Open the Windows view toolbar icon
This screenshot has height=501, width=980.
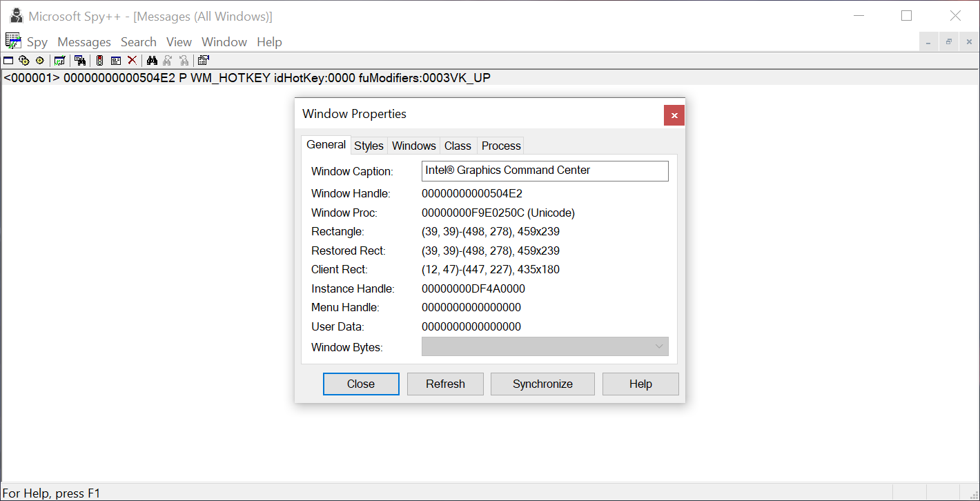(x=8, y=61)
